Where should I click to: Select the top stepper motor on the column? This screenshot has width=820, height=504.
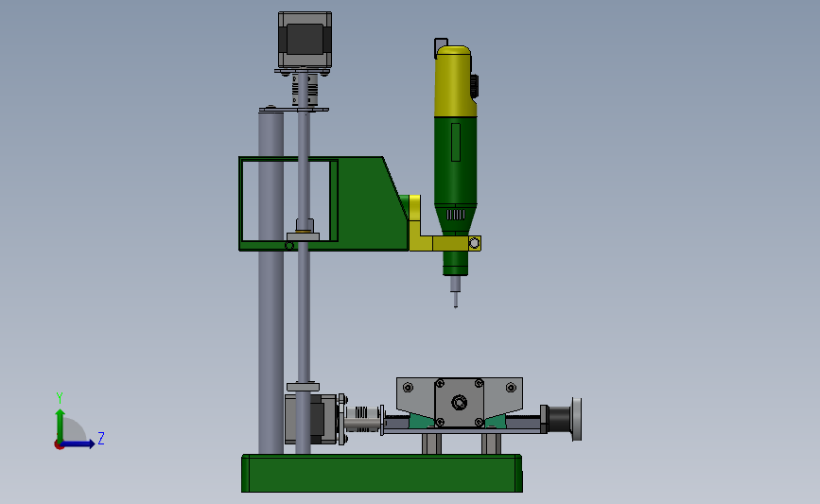[305, 41]
